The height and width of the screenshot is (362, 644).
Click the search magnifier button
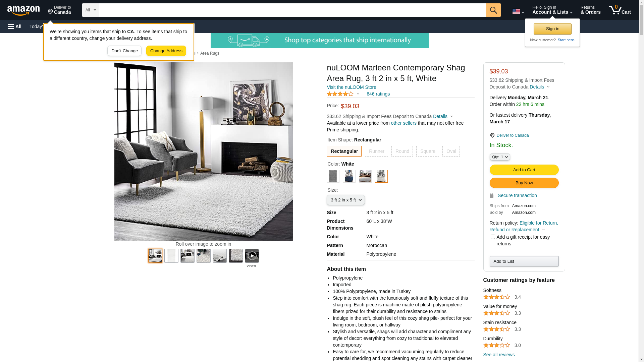tap(493, 10)
